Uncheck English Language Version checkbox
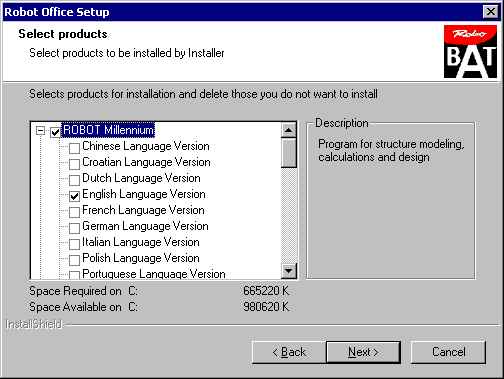 click(74, 196)
